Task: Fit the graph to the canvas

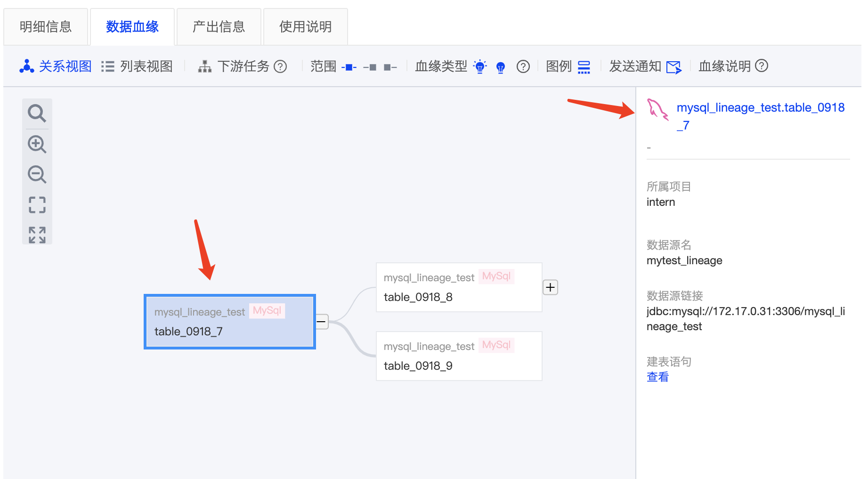Action: pos(37,205)
